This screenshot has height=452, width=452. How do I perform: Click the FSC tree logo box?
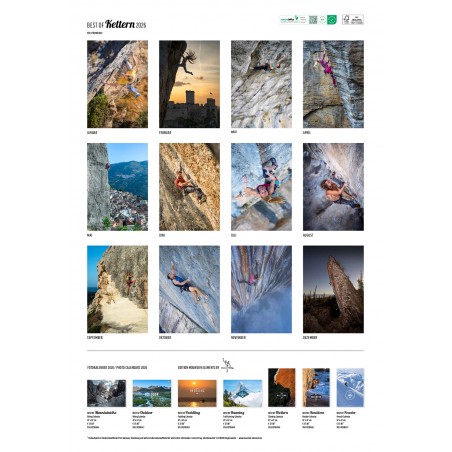click(x=353, y=19)
